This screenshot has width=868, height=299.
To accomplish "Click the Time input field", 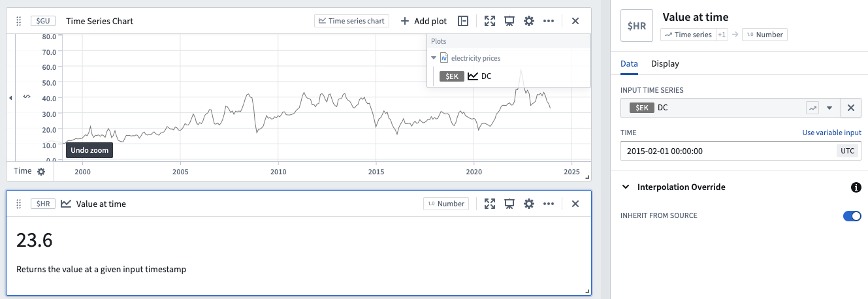I will click(x=728, y=151).
